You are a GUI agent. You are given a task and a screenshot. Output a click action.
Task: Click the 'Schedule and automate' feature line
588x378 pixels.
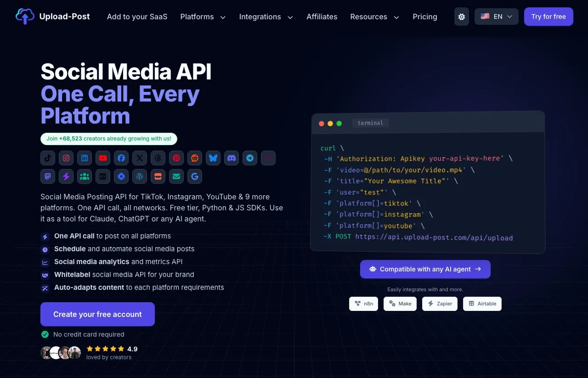coord(124,249)
